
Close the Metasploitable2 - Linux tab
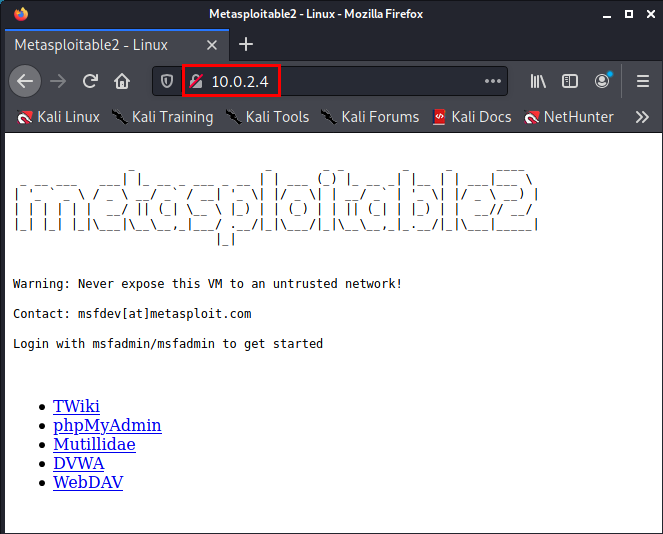pos(211,45)
